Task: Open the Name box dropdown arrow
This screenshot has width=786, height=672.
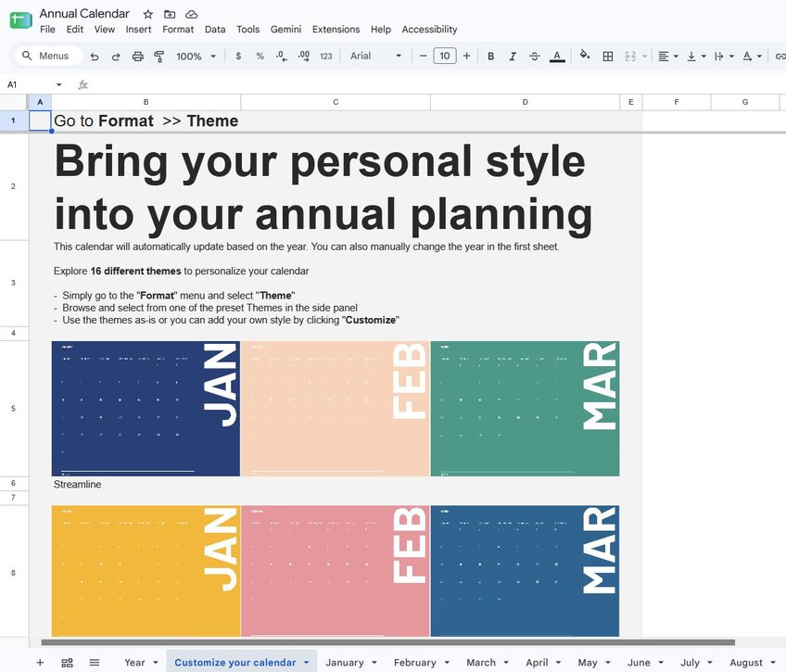Action: pos(59,84)
